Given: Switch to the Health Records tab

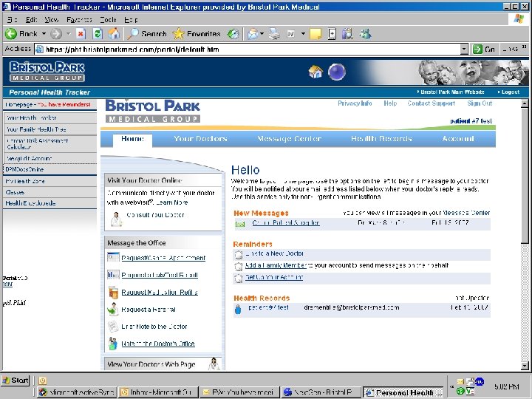Looking at the screenshot, I should (x=381, y=139).
